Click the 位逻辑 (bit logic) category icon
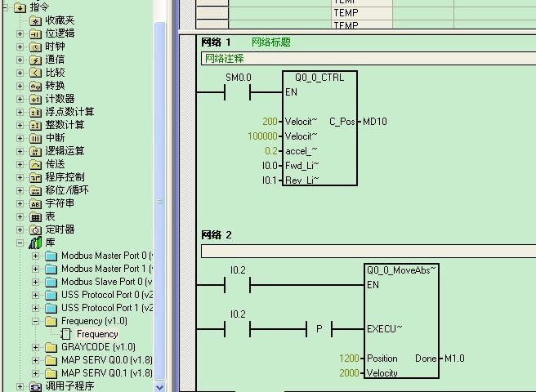Image resolution: width=536 pixels, height=392 pixels. [35, 33]
